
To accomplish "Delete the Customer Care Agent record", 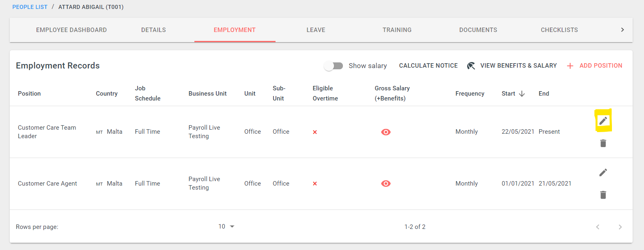I will tap(603, 195).
